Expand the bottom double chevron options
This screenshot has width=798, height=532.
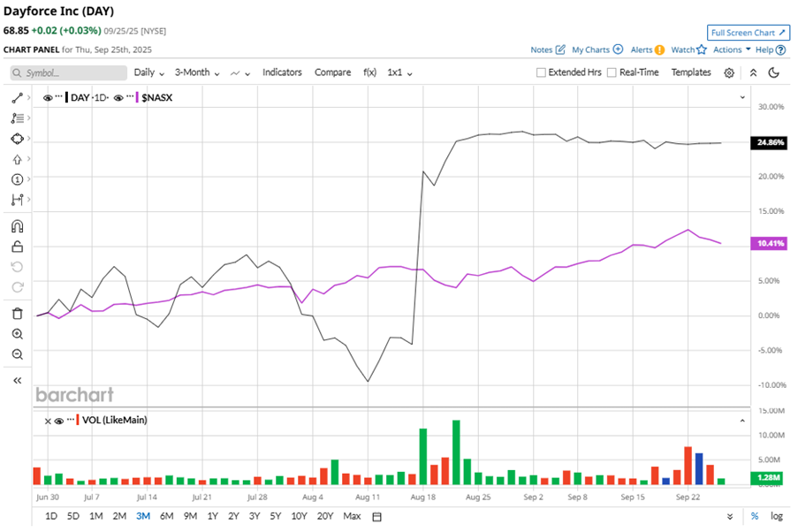[x=730, y=517]
